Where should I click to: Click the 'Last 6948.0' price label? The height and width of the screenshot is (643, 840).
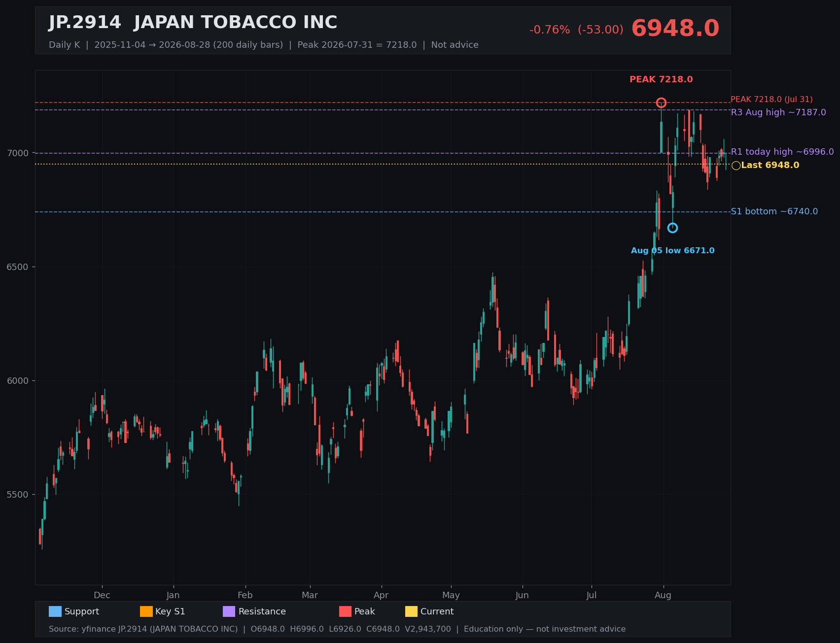point(770,165)
